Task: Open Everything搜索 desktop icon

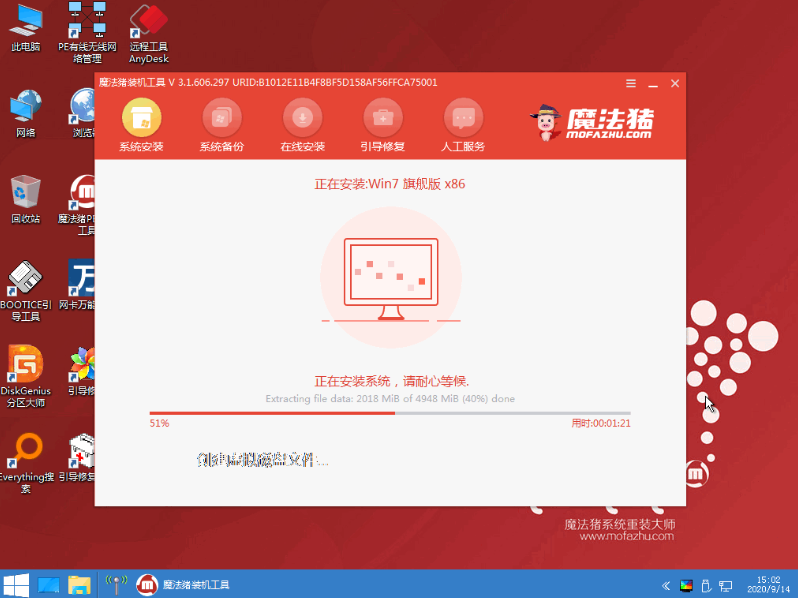Action: (26, 463)
